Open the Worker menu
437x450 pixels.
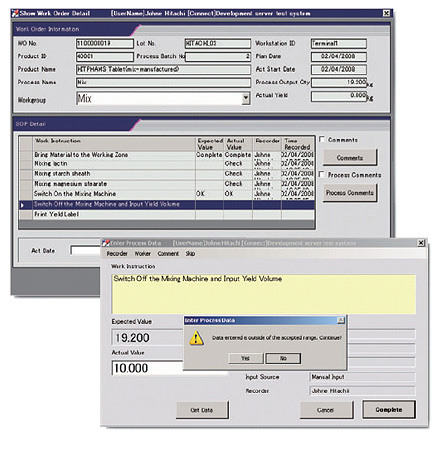point(143,254)
